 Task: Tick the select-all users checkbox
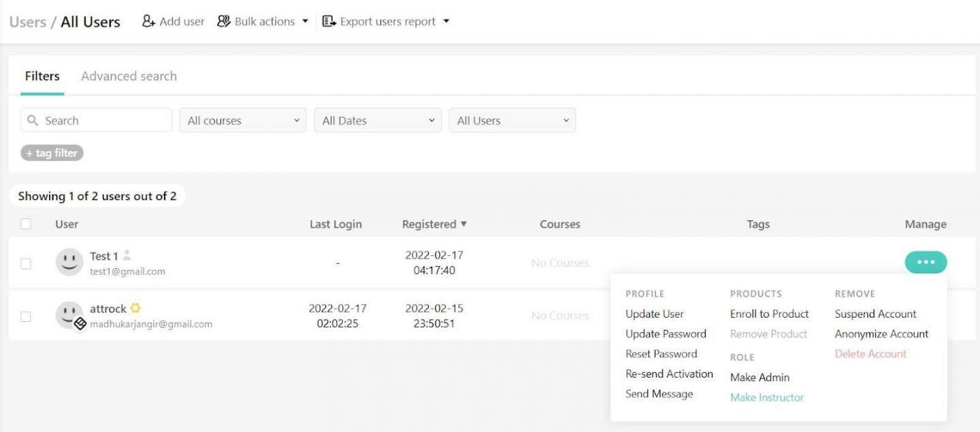tap(26, 224)
